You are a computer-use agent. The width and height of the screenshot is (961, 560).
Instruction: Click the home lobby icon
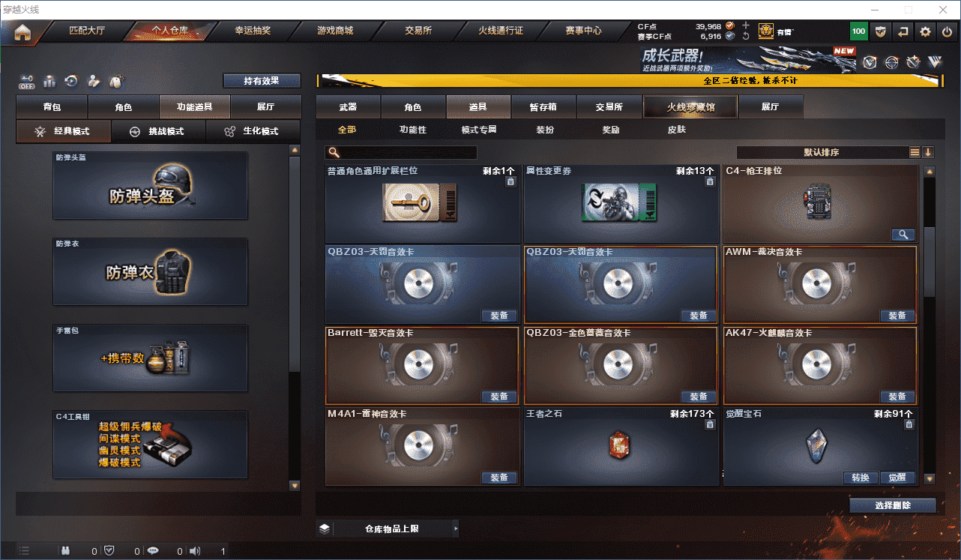click(23, 32)
